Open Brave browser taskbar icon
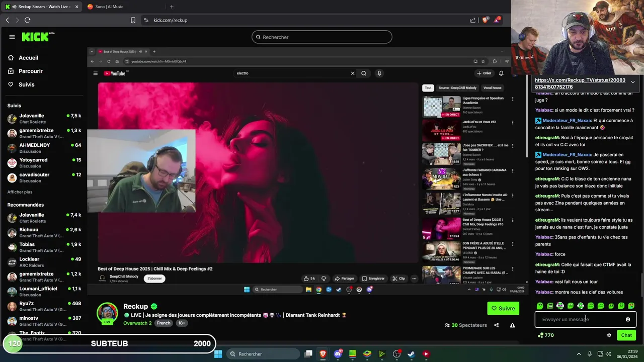 [323, 354]
